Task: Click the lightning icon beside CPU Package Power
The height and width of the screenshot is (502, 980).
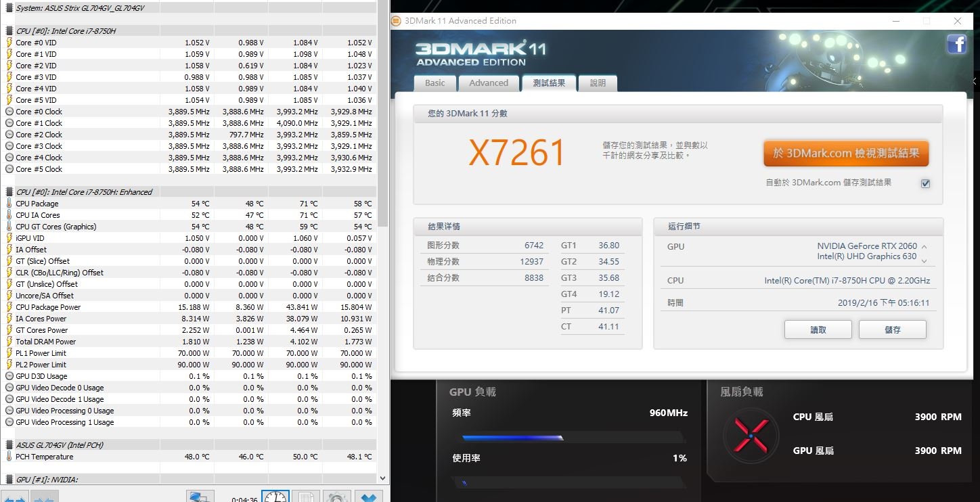Action: tap(9, 307)
